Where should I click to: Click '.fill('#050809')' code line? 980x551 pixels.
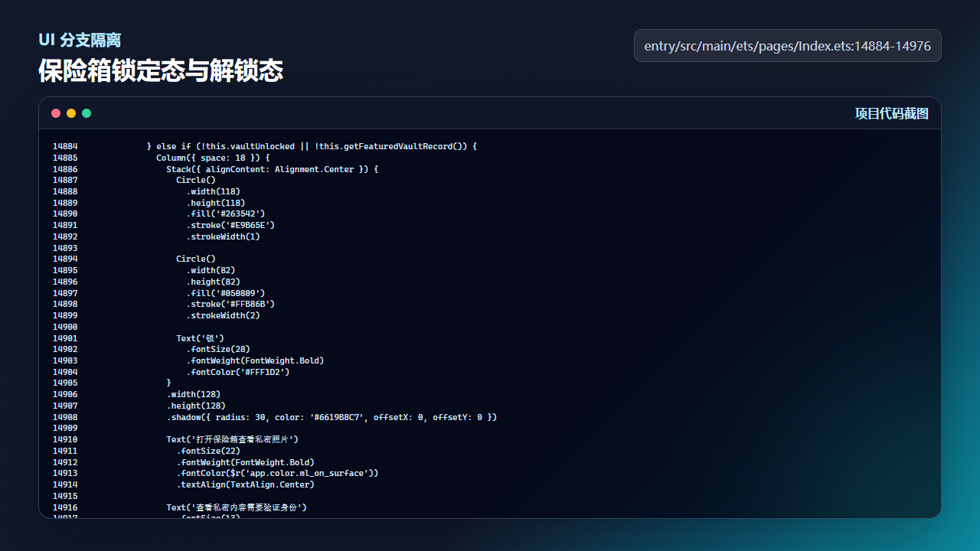click(x=226, y=293)
